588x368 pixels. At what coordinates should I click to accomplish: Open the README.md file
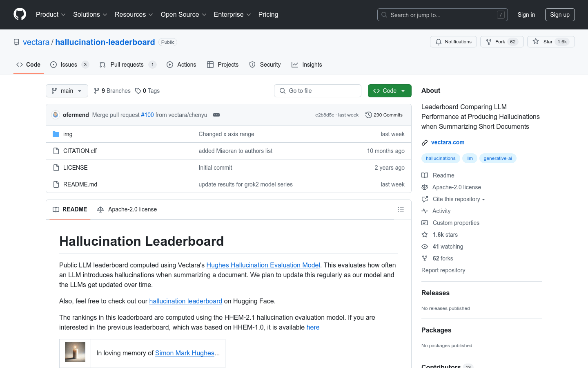[80, 184]
